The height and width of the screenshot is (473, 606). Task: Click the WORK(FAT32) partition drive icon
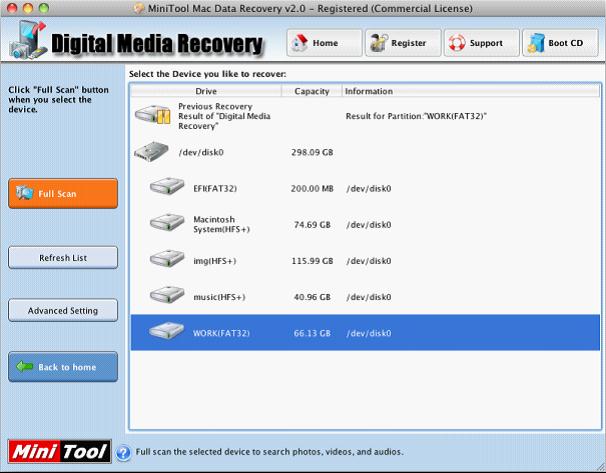pos(166,331)
